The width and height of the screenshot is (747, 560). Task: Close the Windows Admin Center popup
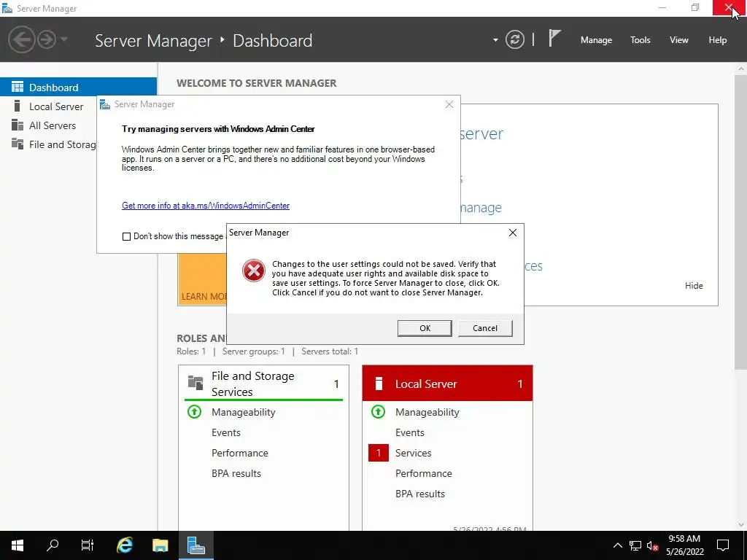[449, 104]
